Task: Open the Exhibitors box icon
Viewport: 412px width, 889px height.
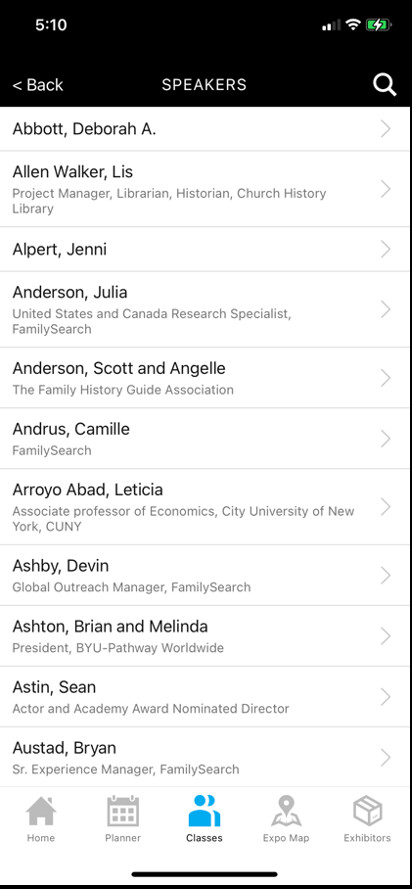Action: click(x=367, y=811)
